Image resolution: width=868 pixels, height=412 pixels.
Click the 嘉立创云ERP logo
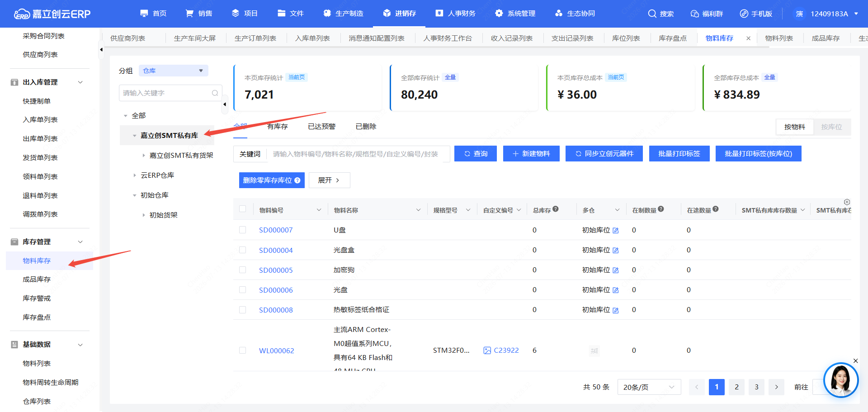(x=52, y=14)
